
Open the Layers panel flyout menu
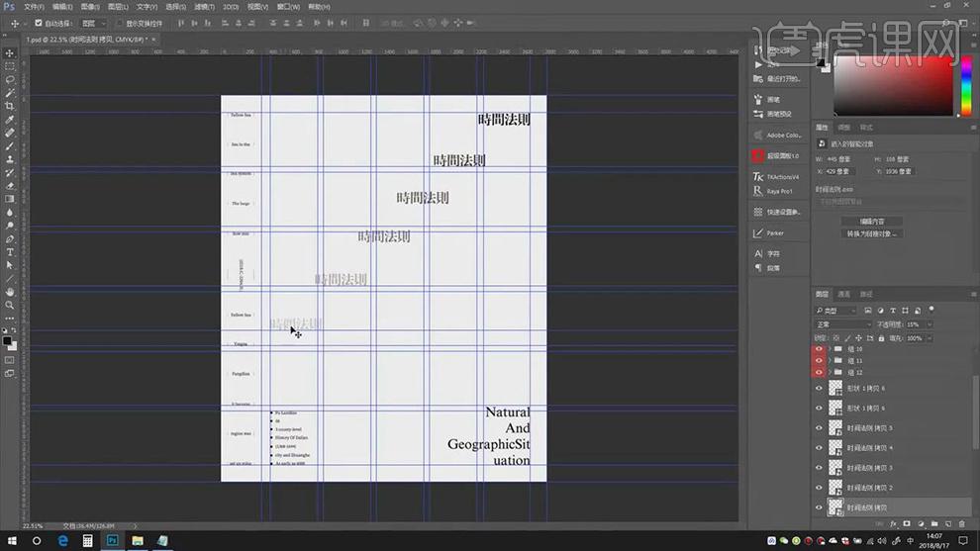pyautogui.click(x=973, y=294)
